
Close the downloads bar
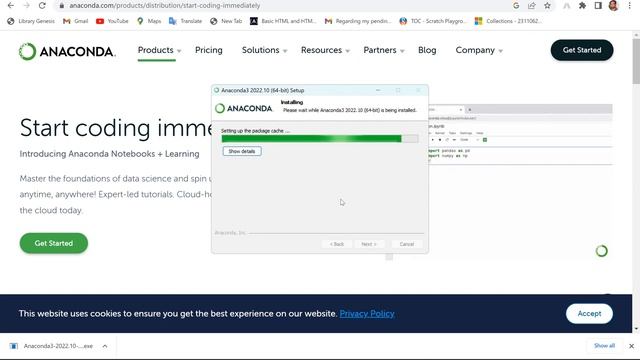[x=631, y=346]
